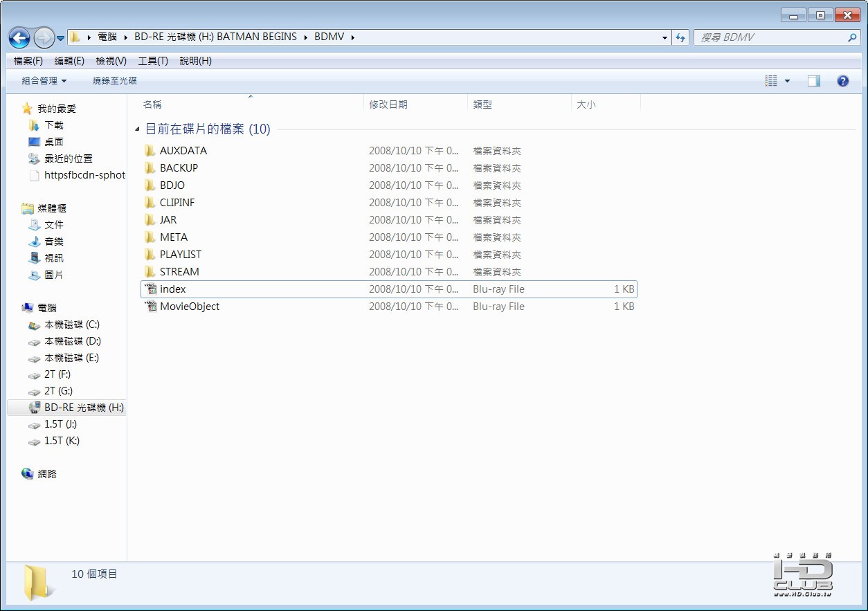This screenshot has width=868, height=611.
Task: Click 電腦 in the address bar path
Action: pos(107,37)
